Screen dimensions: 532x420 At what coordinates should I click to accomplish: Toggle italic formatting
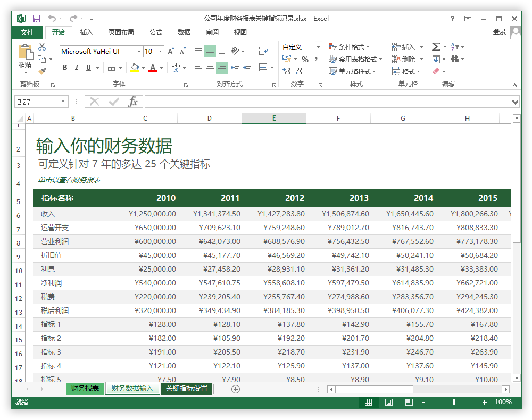[77, 68]
